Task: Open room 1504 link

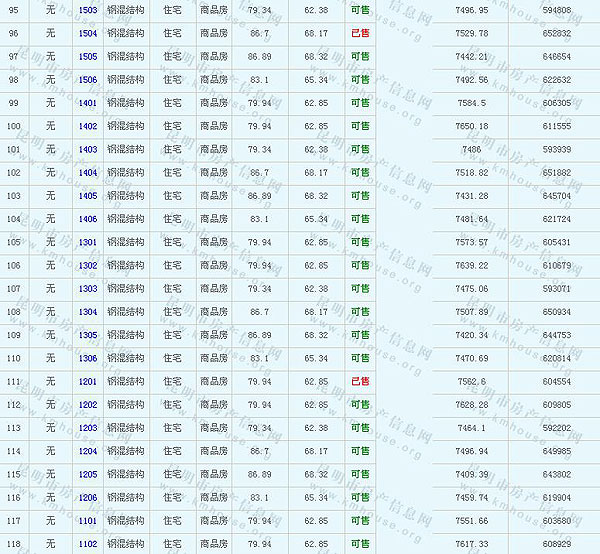Action: pyautogui.click(x=88, y=33)
